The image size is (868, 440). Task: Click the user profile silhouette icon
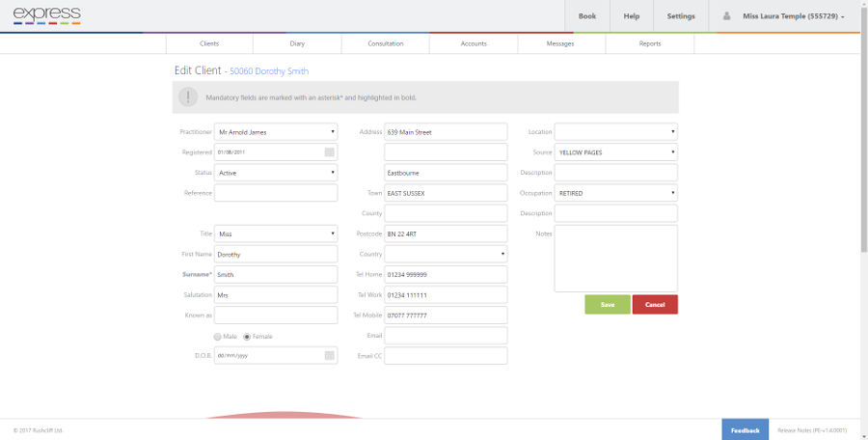tap(726, 16)
